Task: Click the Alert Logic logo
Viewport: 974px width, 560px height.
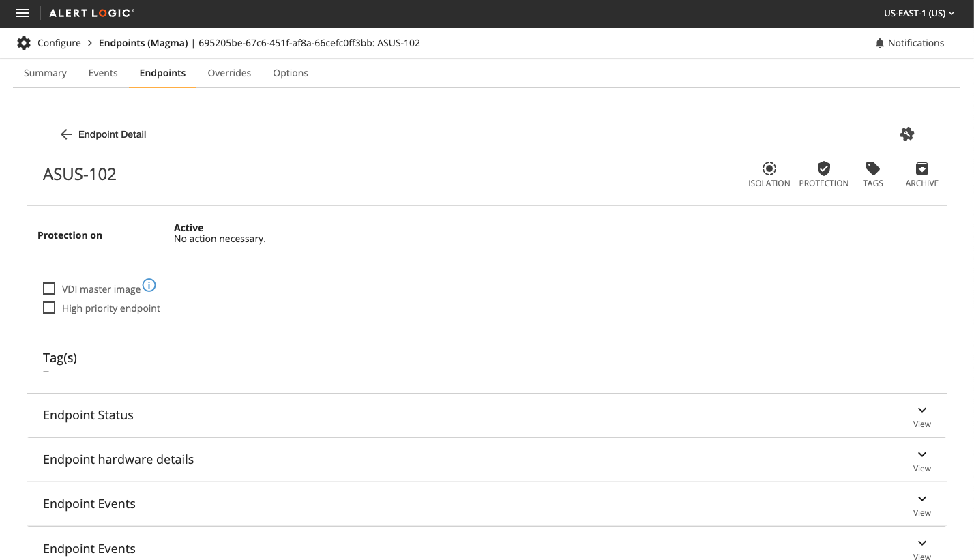Action: pos(91,13)
